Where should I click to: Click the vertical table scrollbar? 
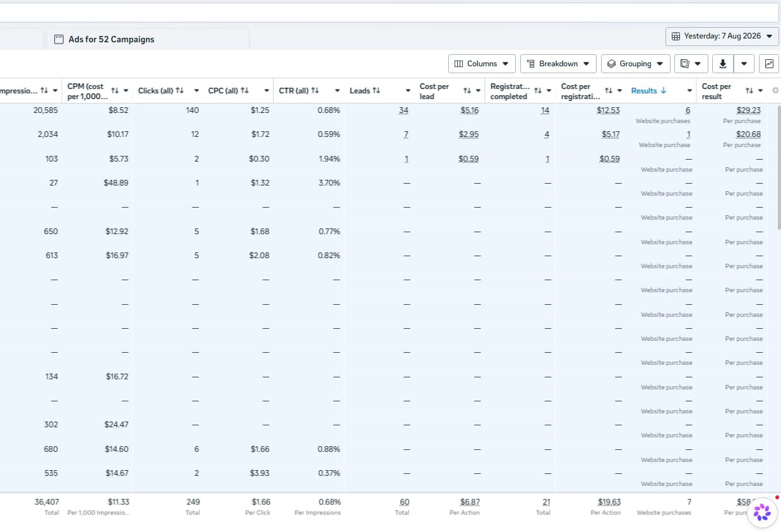[779, 167]
